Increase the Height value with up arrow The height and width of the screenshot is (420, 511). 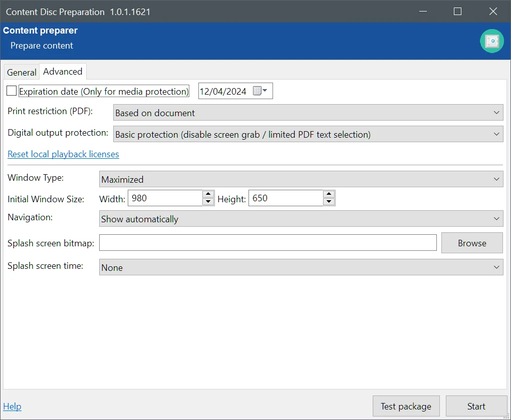pos(329,194)
